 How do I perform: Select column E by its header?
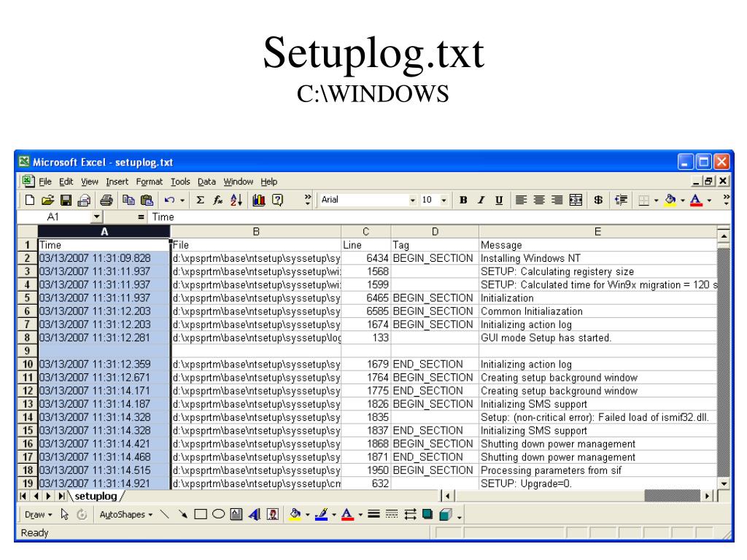598,232
